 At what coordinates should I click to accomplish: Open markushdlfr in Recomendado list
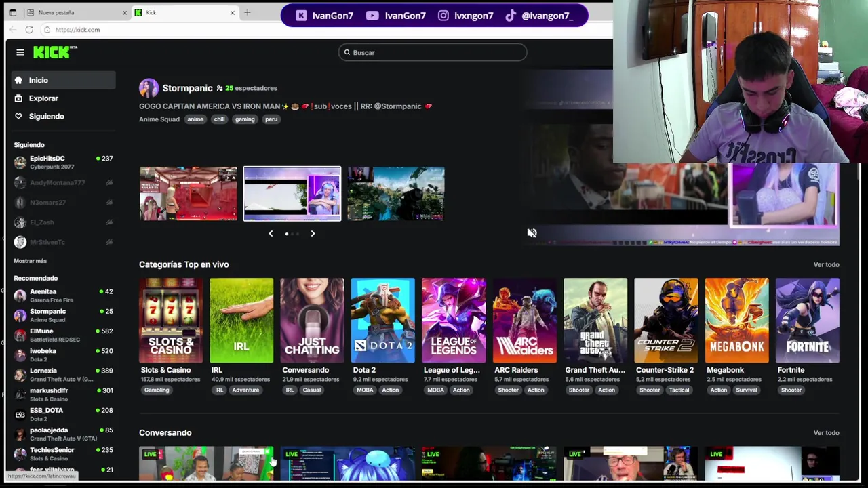pyautogui.click(x=64, y=394)
